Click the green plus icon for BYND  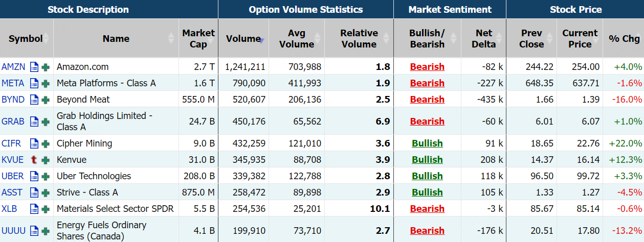pyautogui.click(x=46, y=100)
